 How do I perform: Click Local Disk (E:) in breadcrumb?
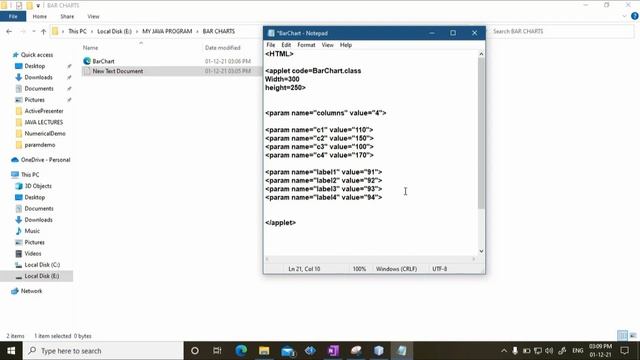click(114, 31)
